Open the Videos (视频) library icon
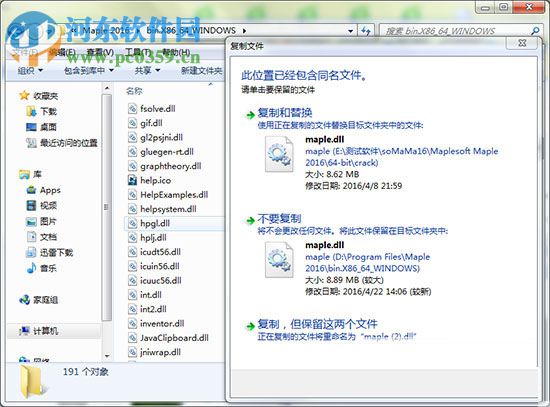This screenshot has width=550, height=407. click(x=31, y=205)
